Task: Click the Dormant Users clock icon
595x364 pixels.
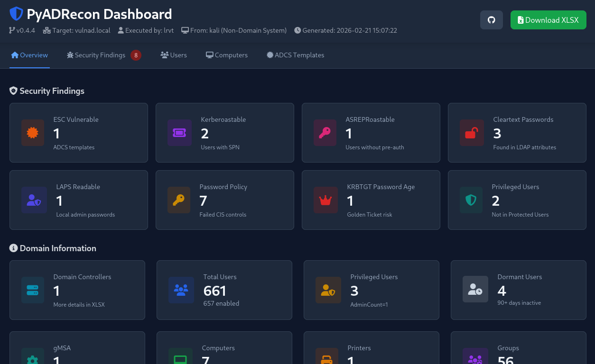Action: 475,289
